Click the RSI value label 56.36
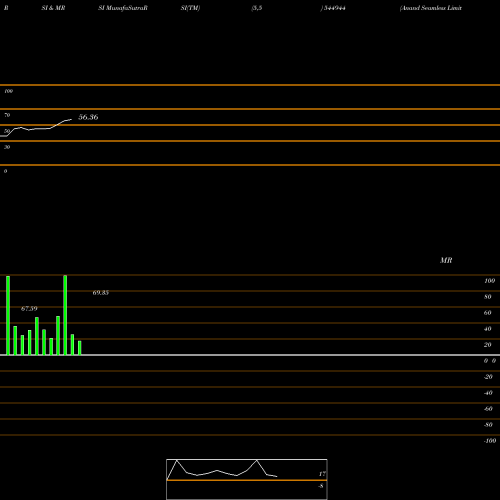500x500 pixels. pos(88,117)
